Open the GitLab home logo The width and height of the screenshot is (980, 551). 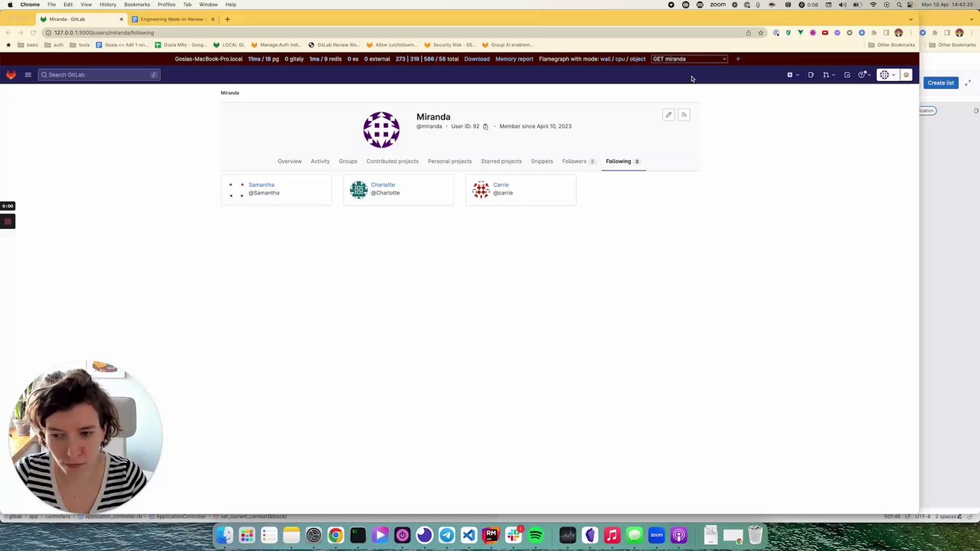click(x=11, y=74)
